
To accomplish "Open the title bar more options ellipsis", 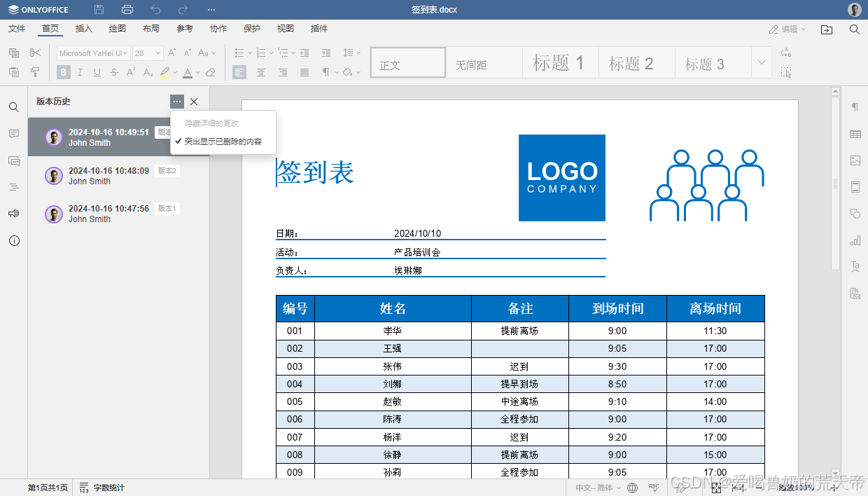I will coord(211,10).
